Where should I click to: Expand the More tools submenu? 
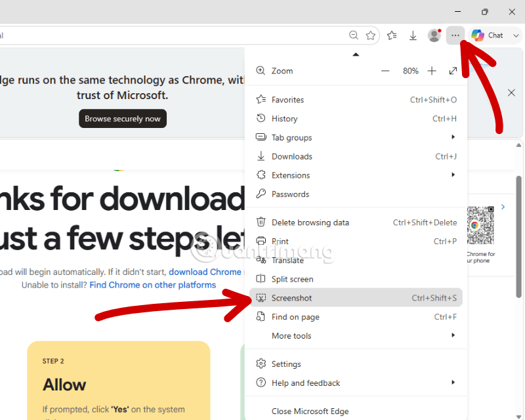356,335
